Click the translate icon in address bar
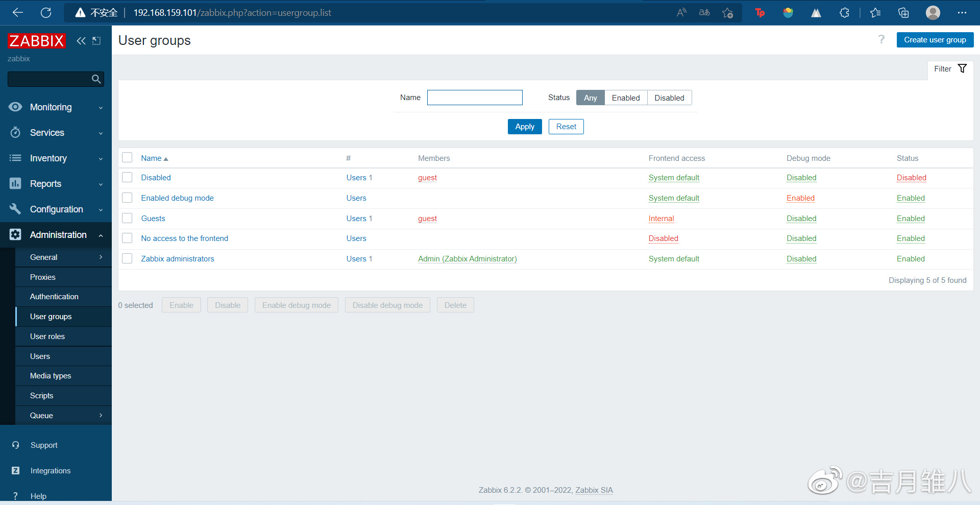The height and width of the screenshot is (505, 980). [x=704, y=13]
